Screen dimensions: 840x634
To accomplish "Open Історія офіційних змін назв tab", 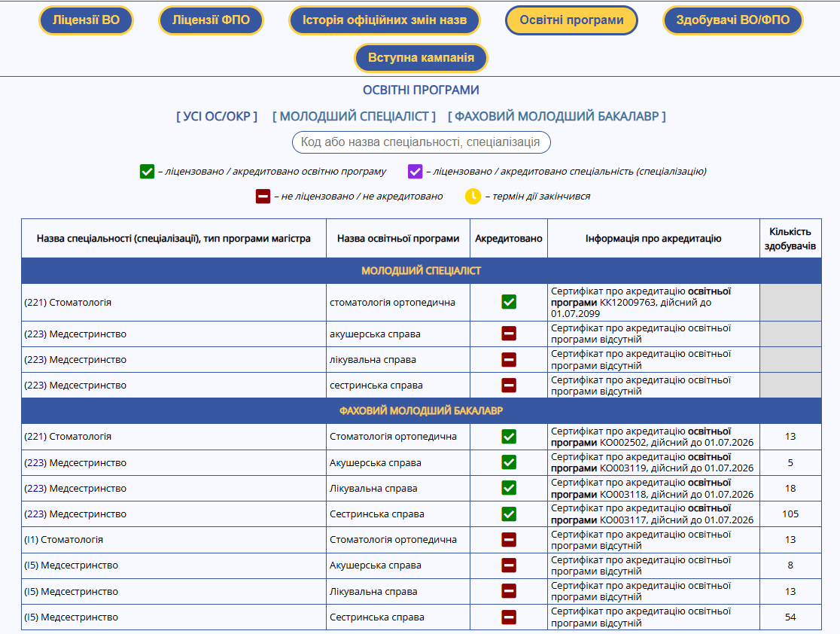I will coord(384,20).
